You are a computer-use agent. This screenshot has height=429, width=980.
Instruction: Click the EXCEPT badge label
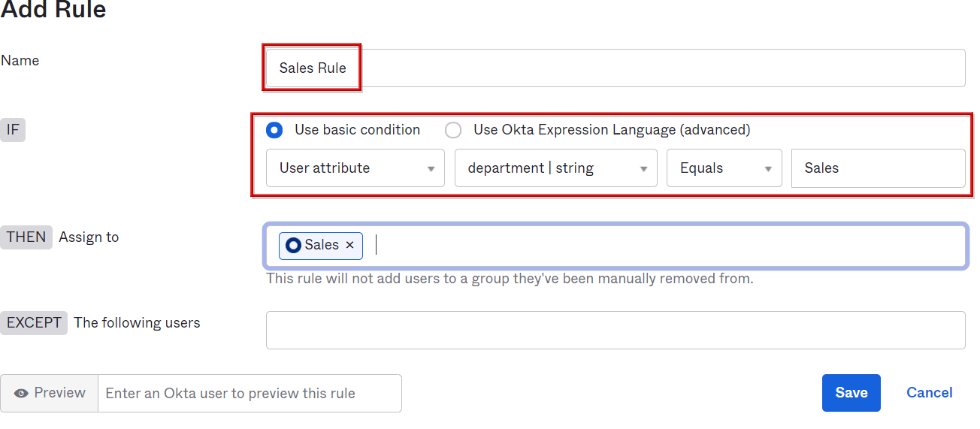click(34, 323)
